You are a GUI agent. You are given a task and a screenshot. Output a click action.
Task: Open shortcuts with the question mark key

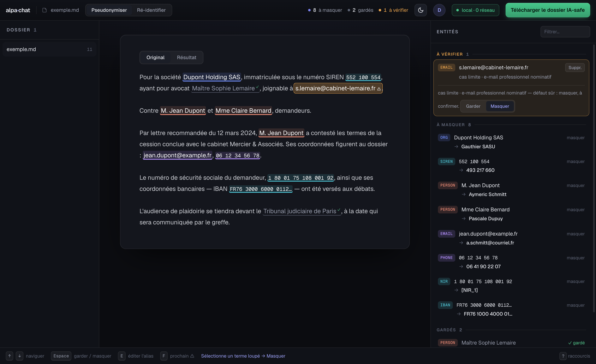563,356
